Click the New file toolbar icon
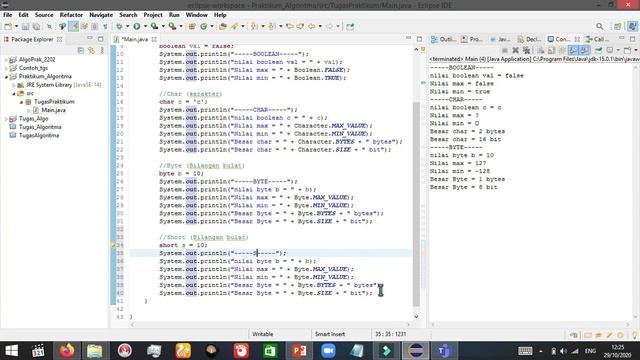The image size is (640, 360). click(8, 27)
